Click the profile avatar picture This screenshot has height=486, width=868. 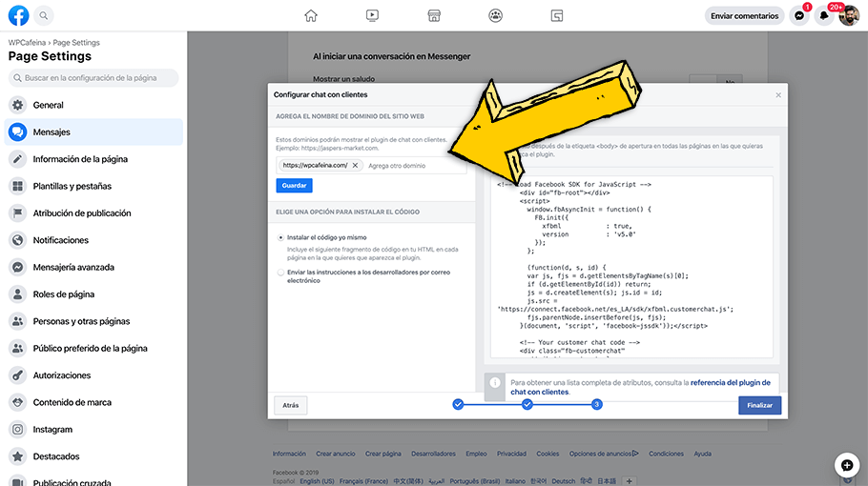point(849,15)
